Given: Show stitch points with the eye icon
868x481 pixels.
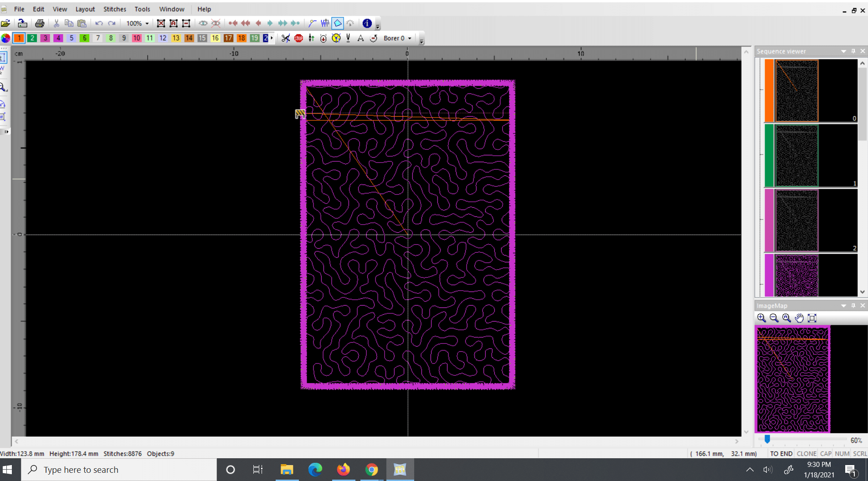Looking at the screenshot, I should [x=203, y=23].
